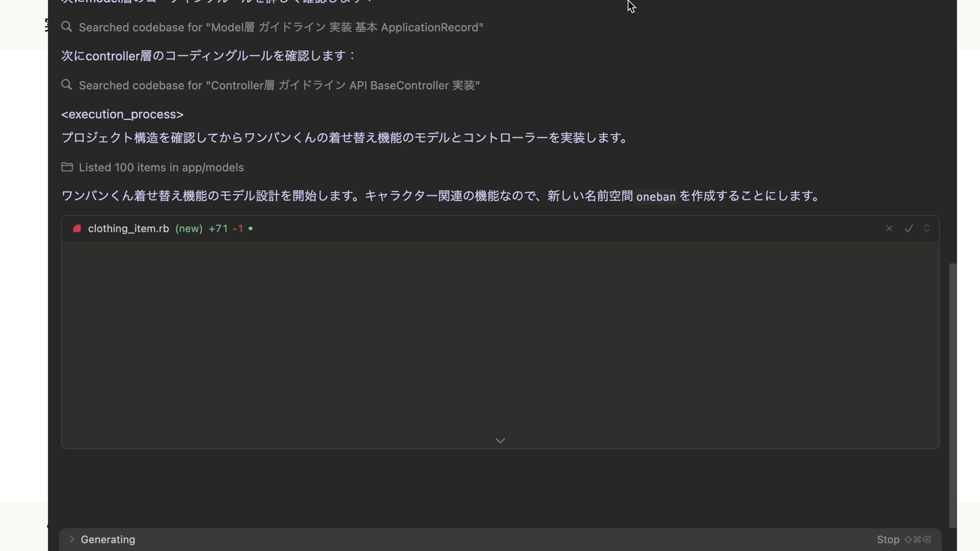Click the green status dot after -1
Screen dimensions: 980x551
(x=251, y=229)
